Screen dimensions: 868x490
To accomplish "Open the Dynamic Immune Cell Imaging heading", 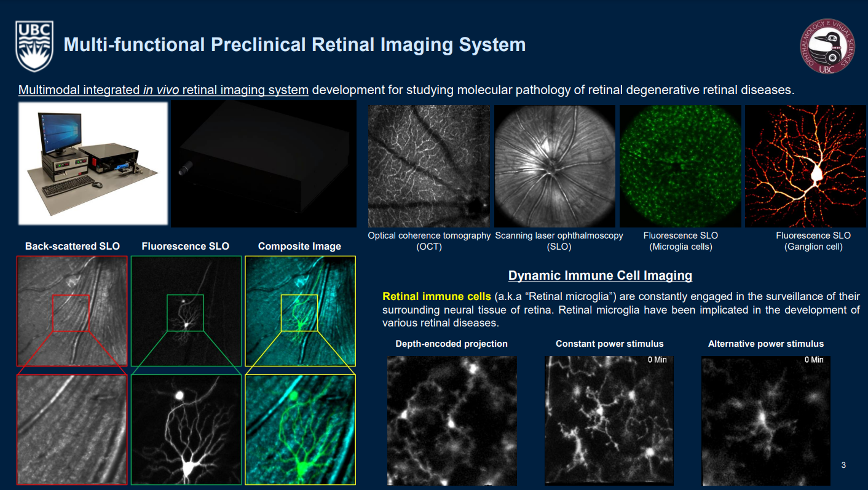I will coord(600,275).
